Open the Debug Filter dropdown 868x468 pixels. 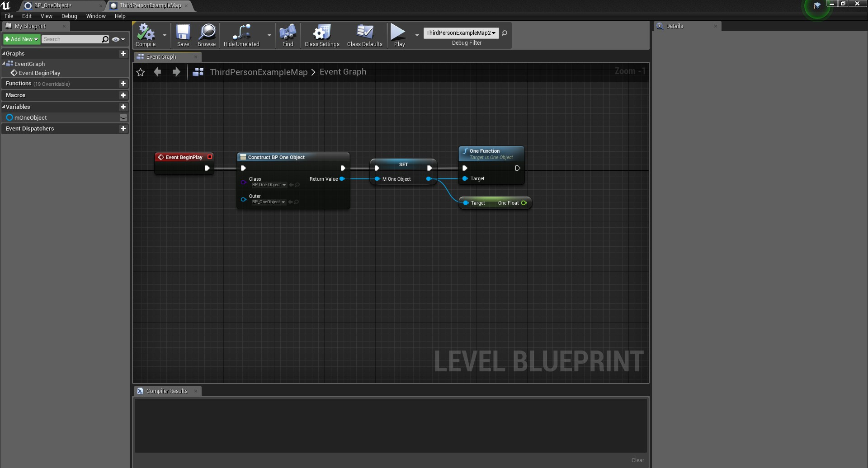[461, 33]
